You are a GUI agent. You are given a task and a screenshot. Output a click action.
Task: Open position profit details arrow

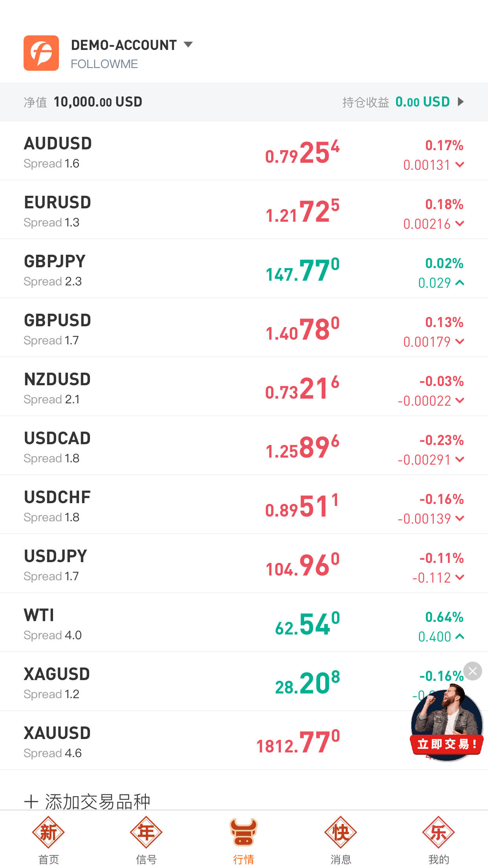click(461, 102)
